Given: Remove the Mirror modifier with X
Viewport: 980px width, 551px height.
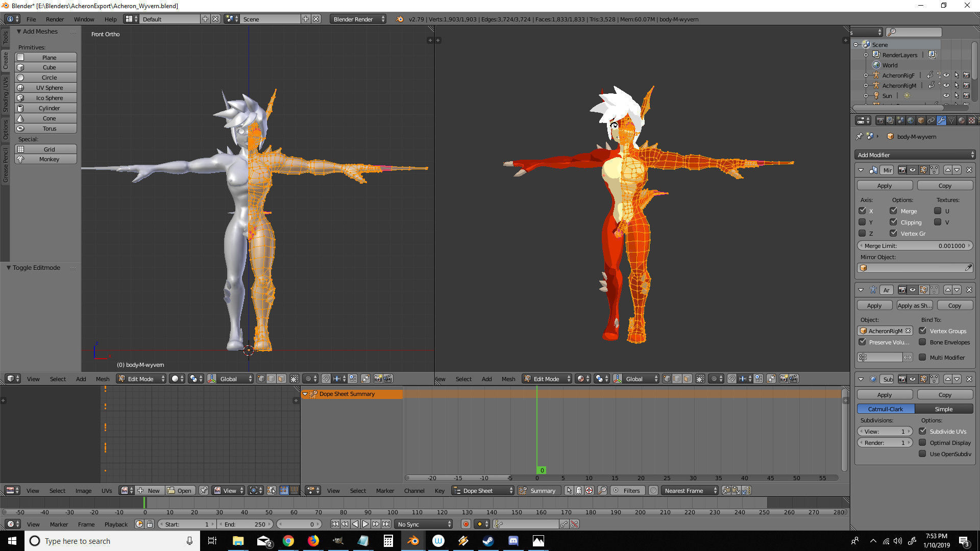Looking at the screenshot, I should pyautogui.click(x=969, y=170).
